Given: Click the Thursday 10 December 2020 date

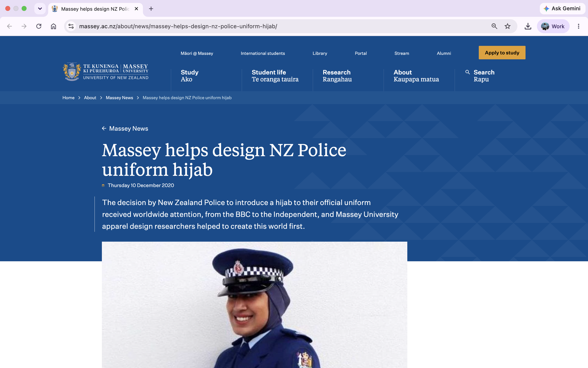Looking at the screenshot, I should (x=141, y=185).
